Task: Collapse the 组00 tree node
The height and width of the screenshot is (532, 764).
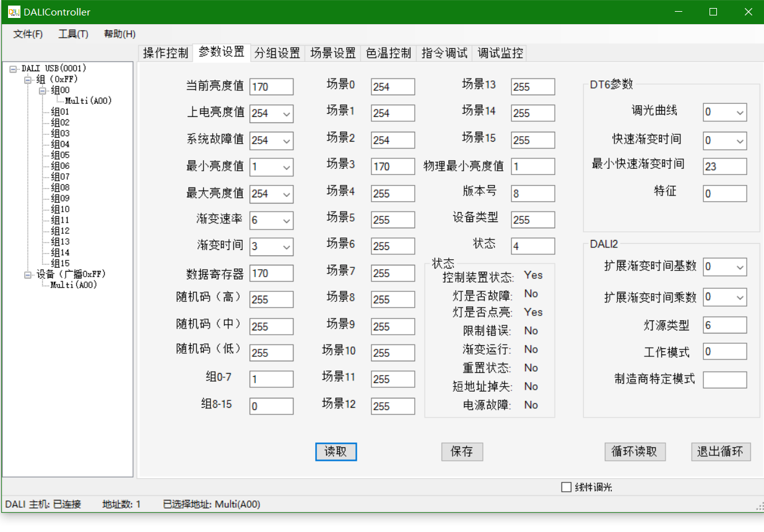Action: 43,90
